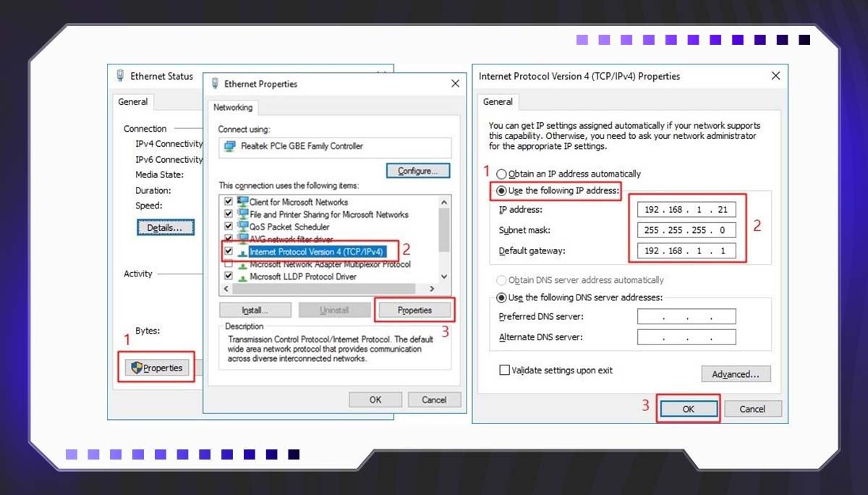Screen dimensions: 868x495
Task: Click the Microsoft LLDP Protocol Driver icon
Action: (242, 276)
